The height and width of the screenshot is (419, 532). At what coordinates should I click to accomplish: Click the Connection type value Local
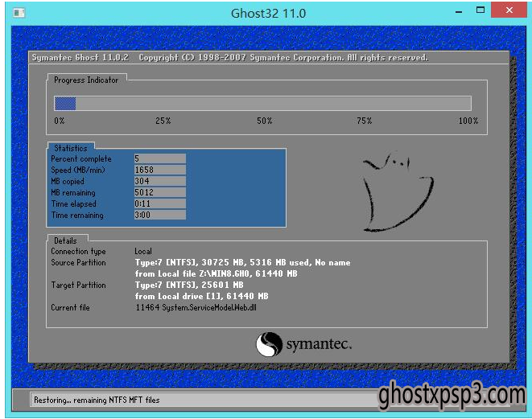coord(143,251)
